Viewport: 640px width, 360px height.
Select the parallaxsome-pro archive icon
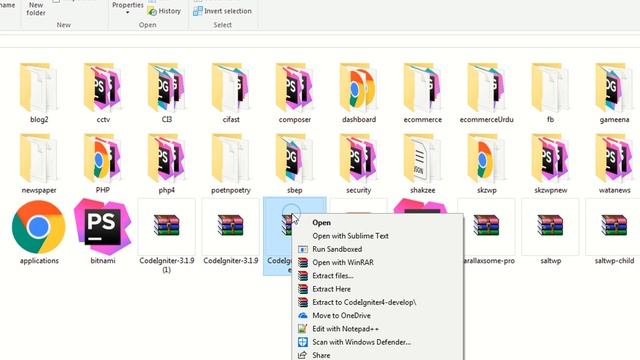487,226
